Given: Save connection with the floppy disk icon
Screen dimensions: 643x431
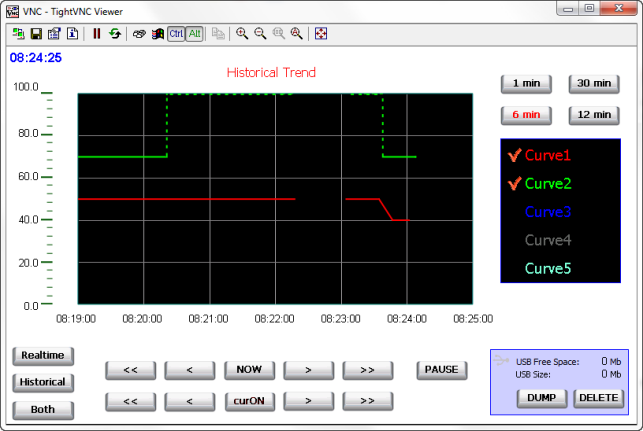Looking at the screenshot, I should 36,33.
